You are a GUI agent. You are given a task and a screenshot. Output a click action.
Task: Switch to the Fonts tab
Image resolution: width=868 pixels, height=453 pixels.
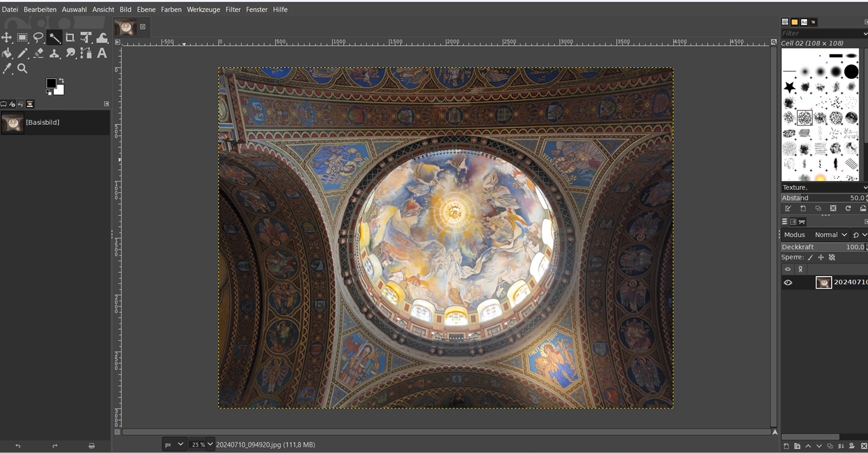pyautogui.click(x=804, y=22)
